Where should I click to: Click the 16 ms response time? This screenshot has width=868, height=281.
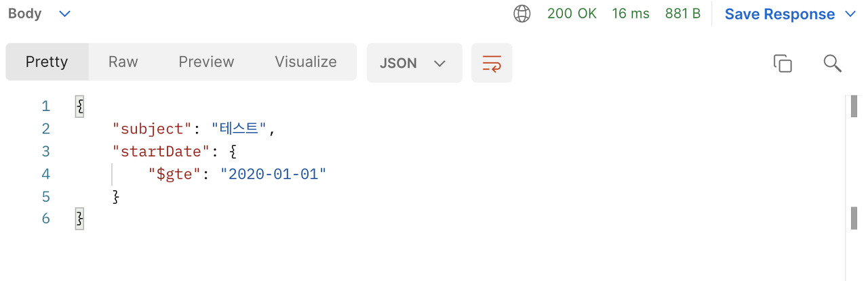click(x=631, y=14)
